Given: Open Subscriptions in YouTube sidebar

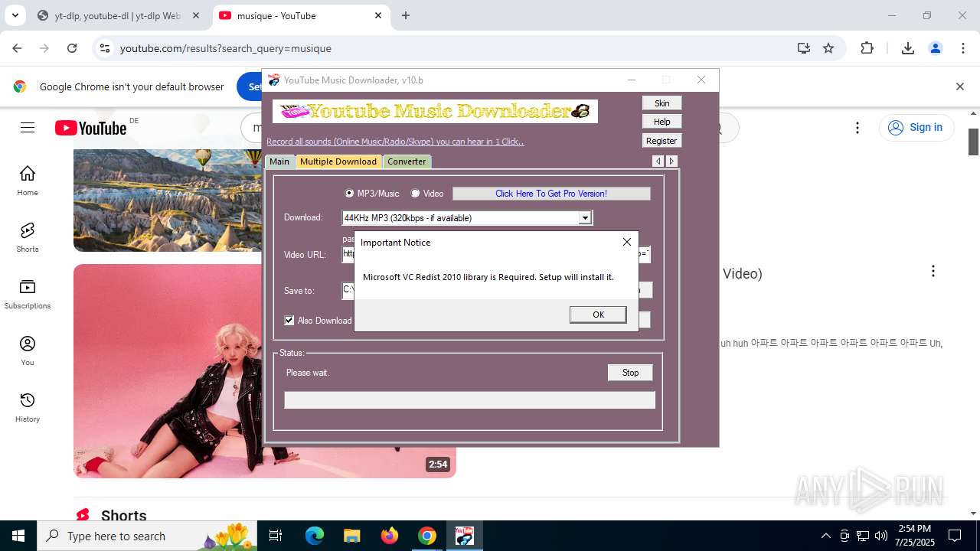Looking at the screenshot, I should (28, 294).
